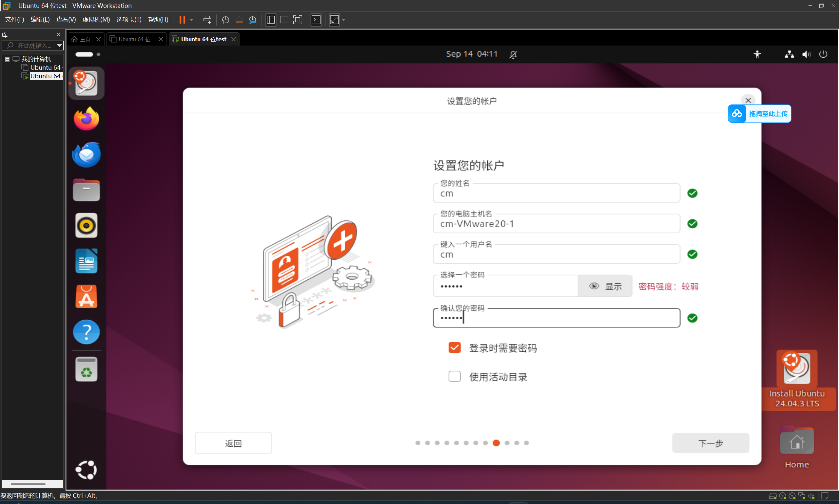Click the VMware take snapshot icon
The width and height of the screenshot is (839, 504).
click(225, 20)
